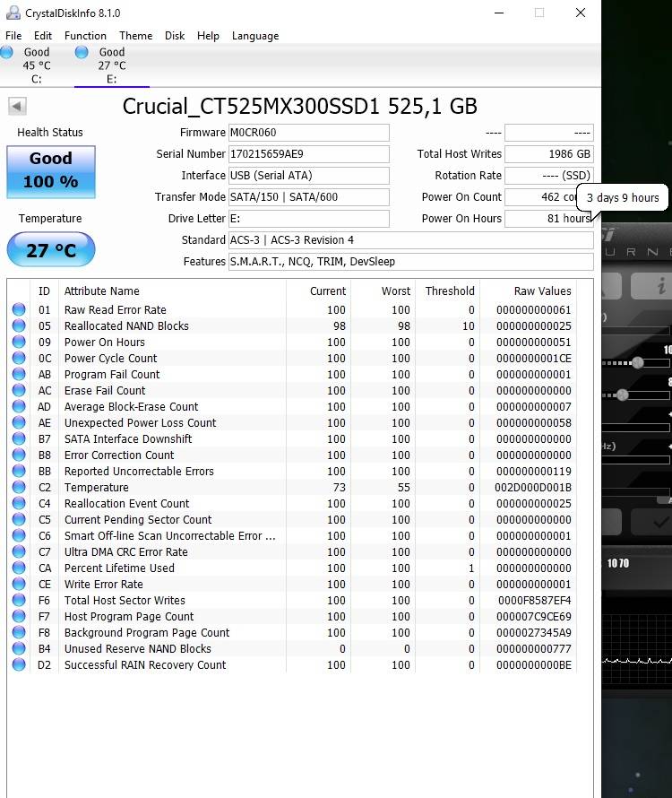Click status orb for Unused Reserve NAND Blocks
This screenshot has width=672, height=798.
click(19, 649)
